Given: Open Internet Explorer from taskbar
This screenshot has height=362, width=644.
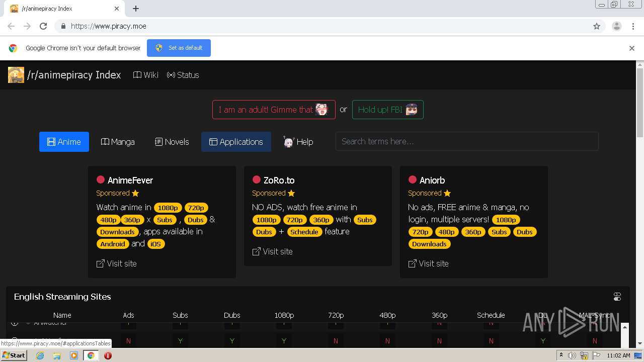Looking at the screenshot, I should (x=40, y=355).
